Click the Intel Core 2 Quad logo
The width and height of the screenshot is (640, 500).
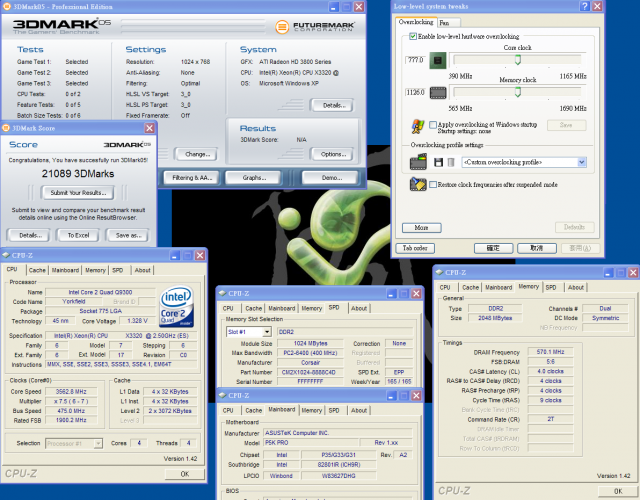point(176,306)
